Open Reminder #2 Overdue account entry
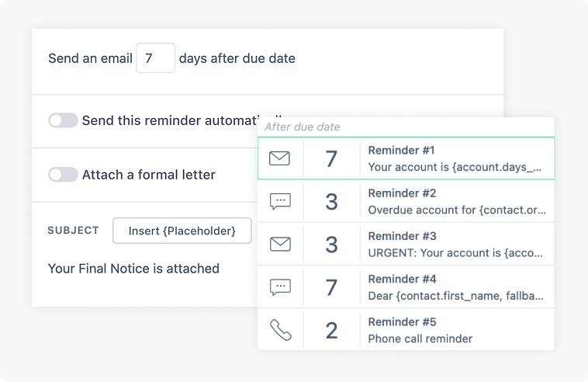 (x=458, y=202)
